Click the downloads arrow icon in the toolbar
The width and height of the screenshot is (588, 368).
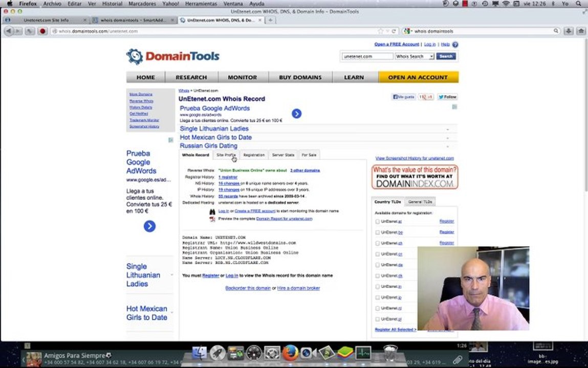click(569, 31)
